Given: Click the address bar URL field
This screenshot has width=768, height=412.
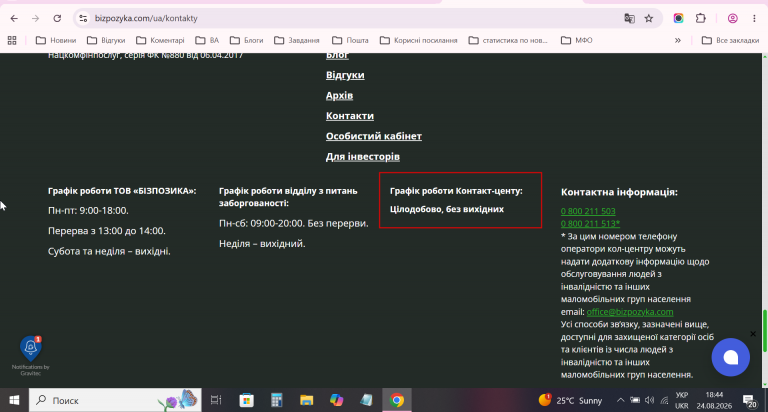Looking at the screenshot, I should 353,19.
